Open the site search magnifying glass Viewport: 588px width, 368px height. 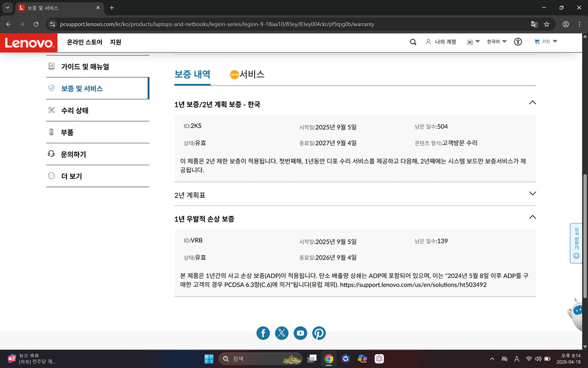[x=413, y=41]
